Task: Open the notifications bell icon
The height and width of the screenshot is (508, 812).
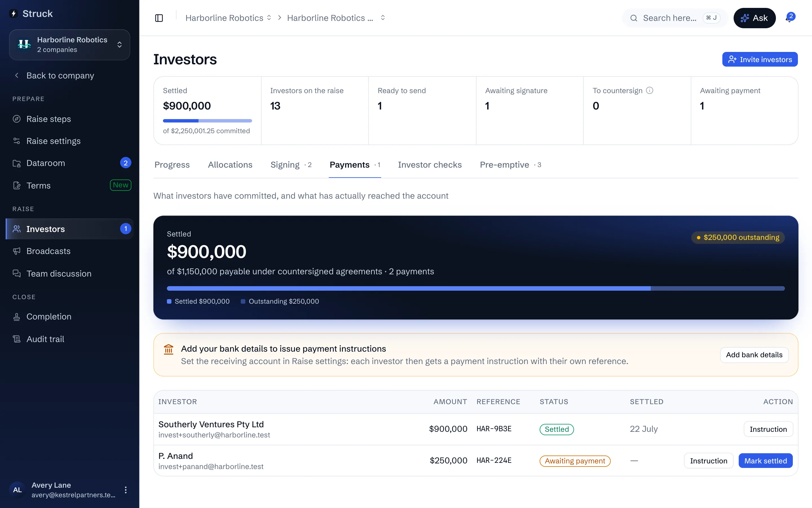Action: click(x=789, y=18)
